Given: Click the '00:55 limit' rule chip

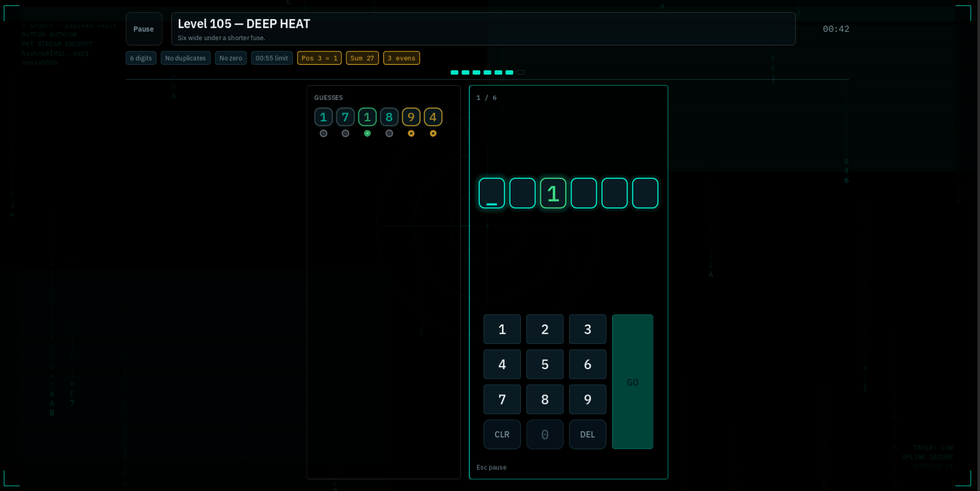Looking at the screenshot, I should [x=272, y=58].
